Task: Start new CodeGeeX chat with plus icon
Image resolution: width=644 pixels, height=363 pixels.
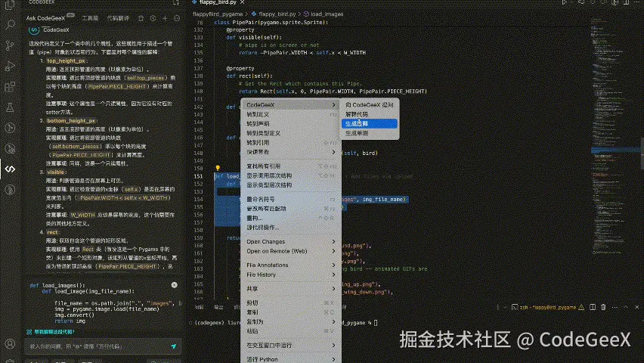Action: click(x=165, y=18)
